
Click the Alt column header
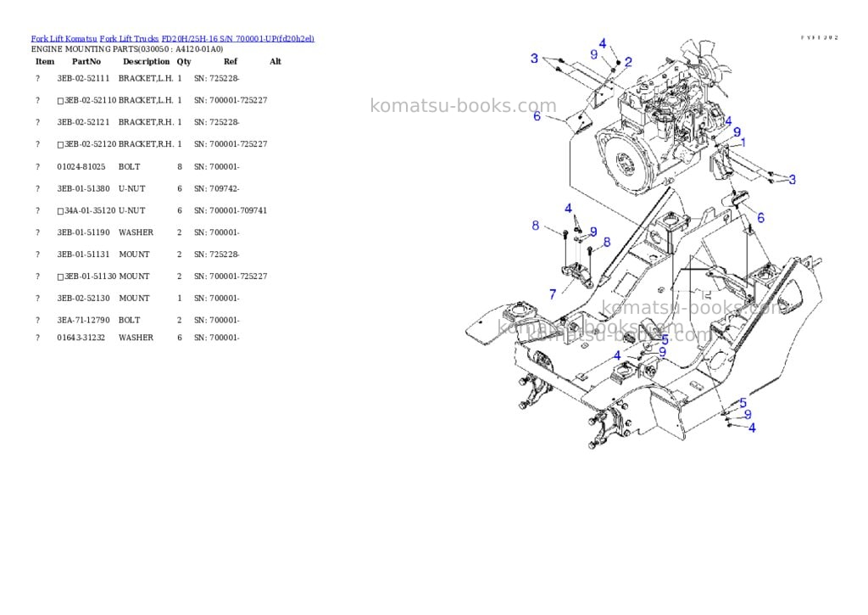275,61
